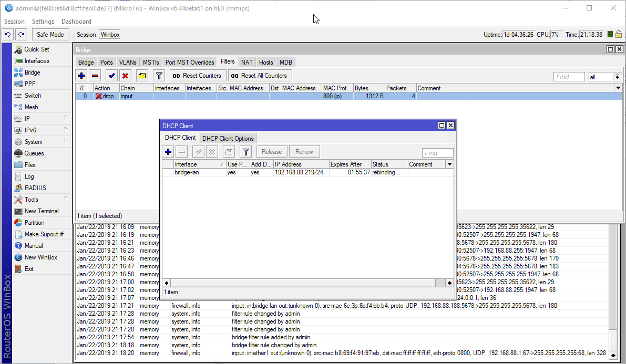The width and height of the screenshot is (626, 364).
Task: Click Reset All Counters button
Action: pyautogui.click(x=260, y=76)
